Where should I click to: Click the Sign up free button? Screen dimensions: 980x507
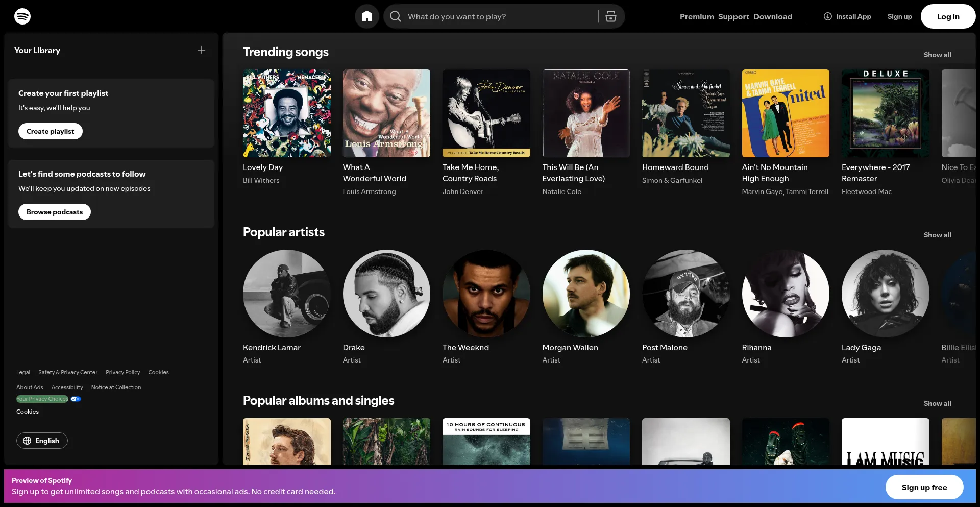coord(924,487)
